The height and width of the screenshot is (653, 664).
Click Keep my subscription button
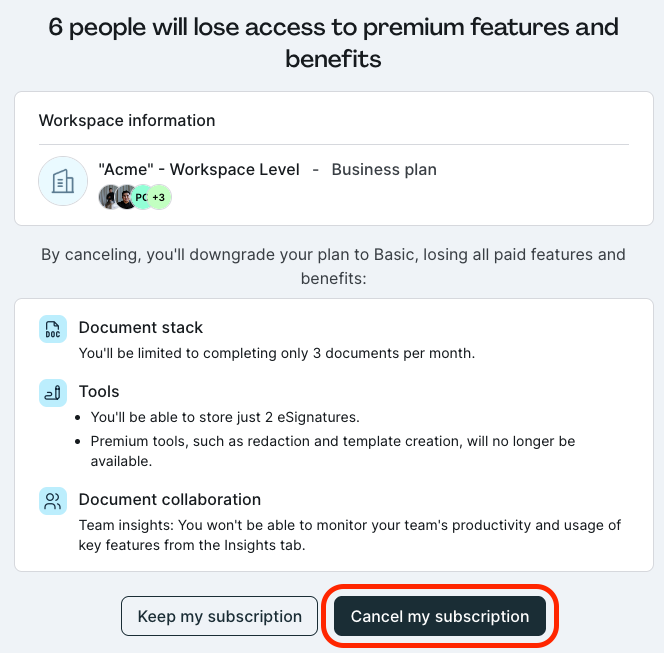(219, 616)
